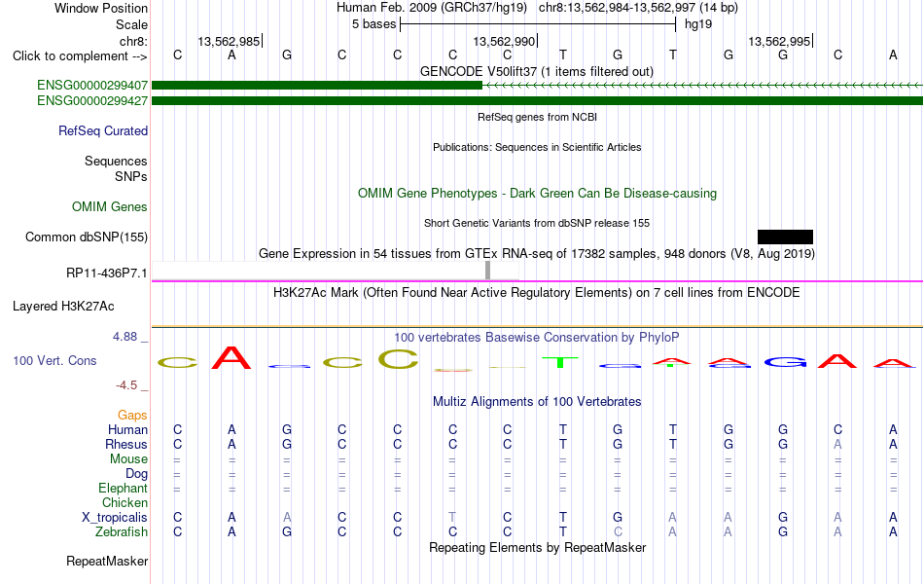924x584 pixels.
Task: Click the Zebrafish species row label
Action: [x=122, y=532]
